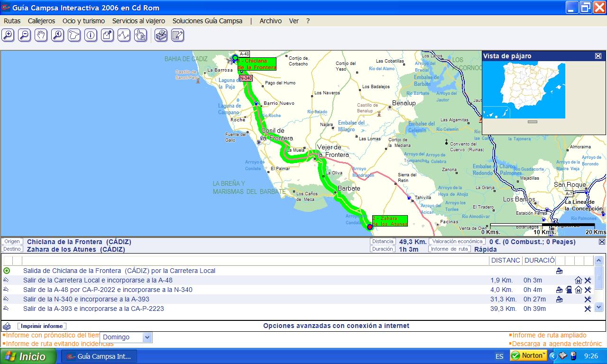Image resolution: width=607 pixels, height=364 pixels.
Task: Click the route list scroll down arrow
Action: tap(598, 307)
